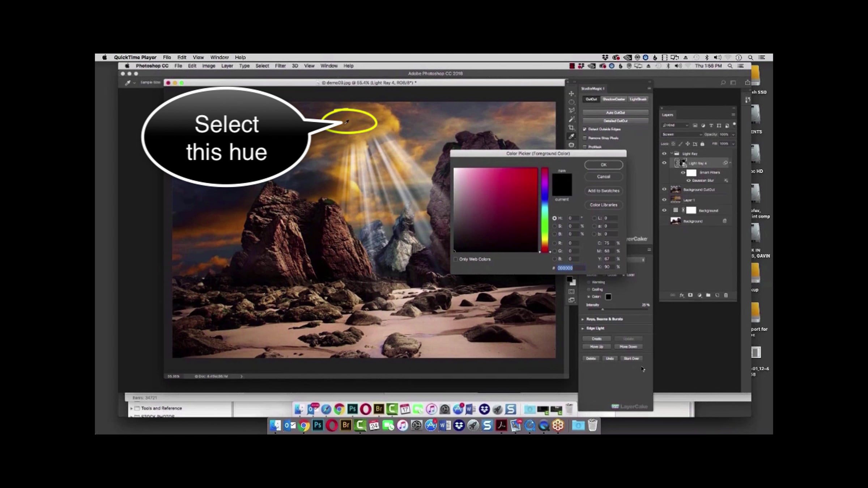Screen dimensions: 868x488
Task: Select the Crop tool
Action: coord(571,128)
